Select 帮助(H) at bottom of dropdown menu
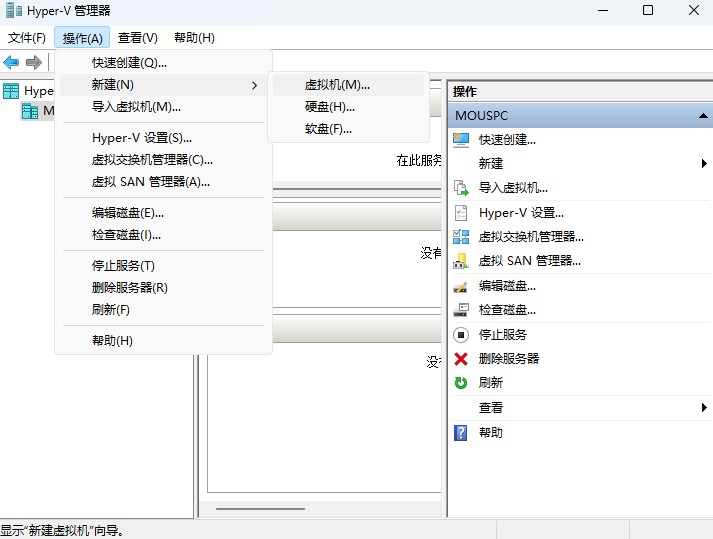This screenshot has height=539, width=713. tap(163, 341)
